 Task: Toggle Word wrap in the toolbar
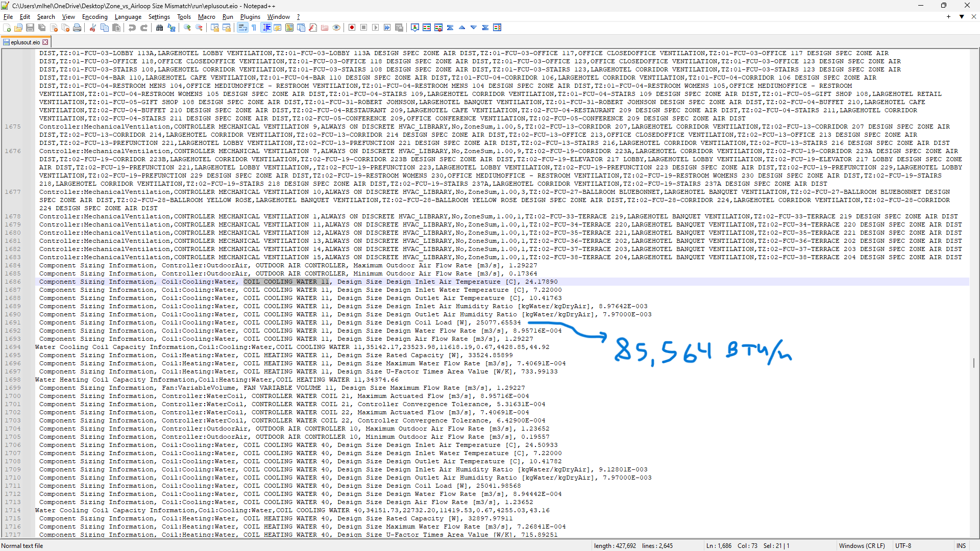point(242,28)
